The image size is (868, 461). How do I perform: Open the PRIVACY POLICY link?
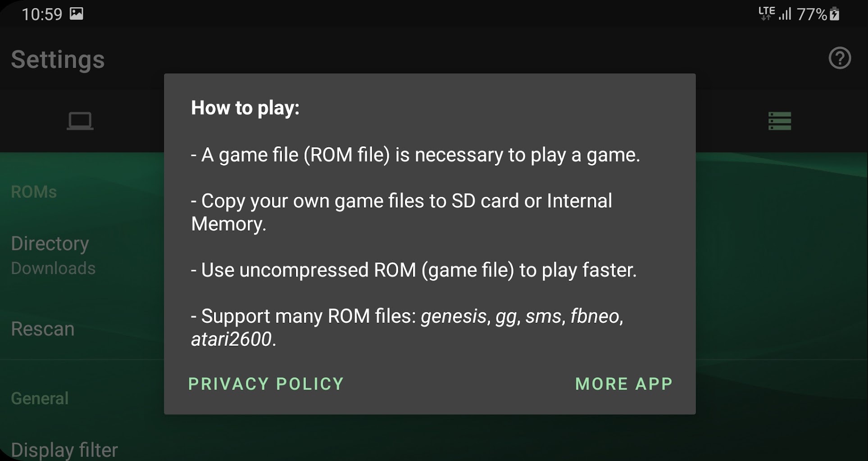pyautogui.click(x=266, y=384)
